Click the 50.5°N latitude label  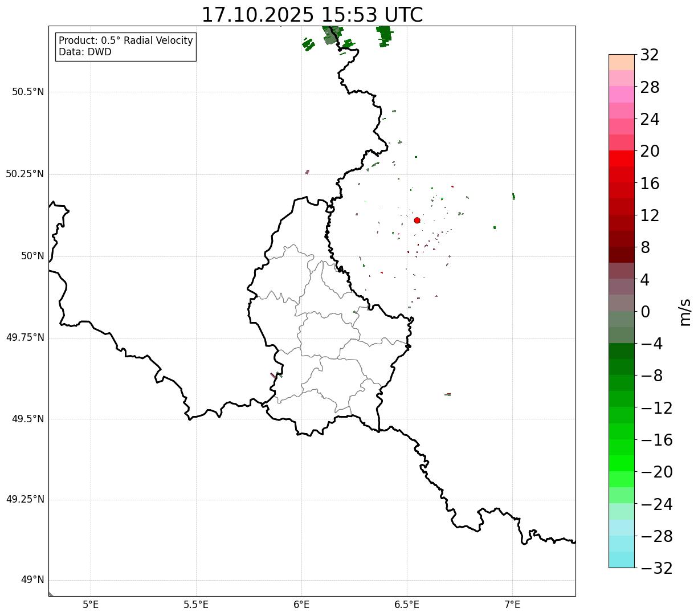[x=28, y=92]
